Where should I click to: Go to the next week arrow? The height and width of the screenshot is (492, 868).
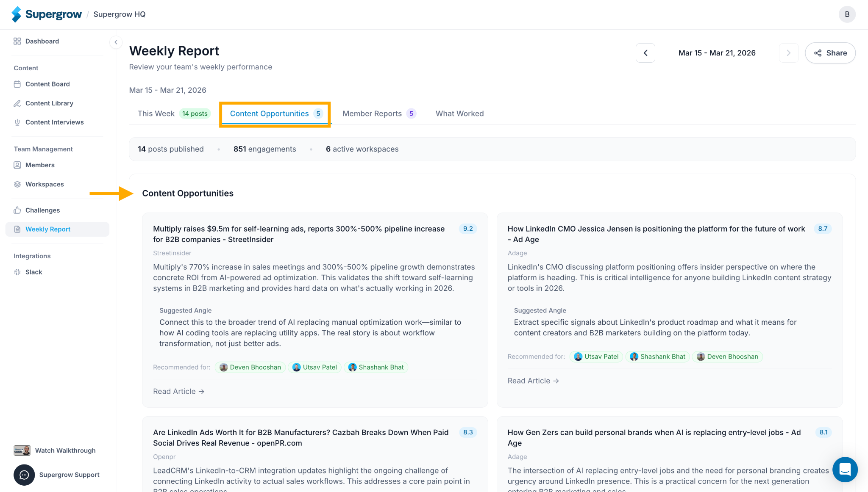(x=789, y=53)
